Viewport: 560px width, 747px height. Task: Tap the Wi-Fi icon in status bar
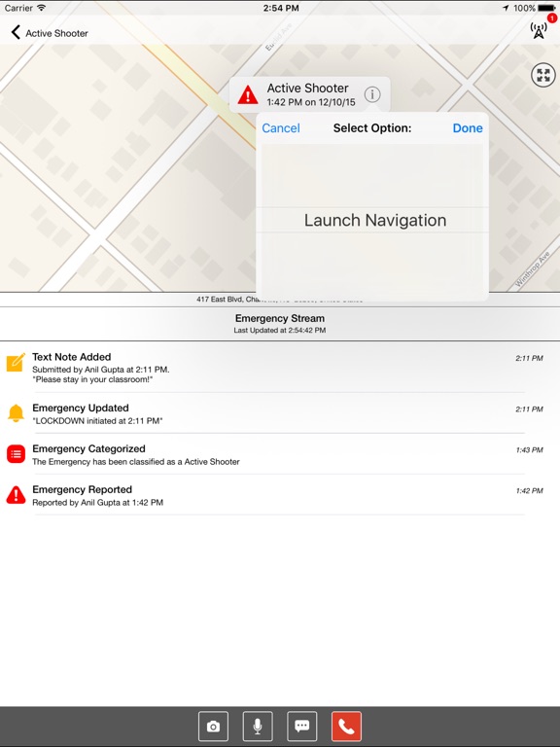pyautogui.click(x=42, y=8)
